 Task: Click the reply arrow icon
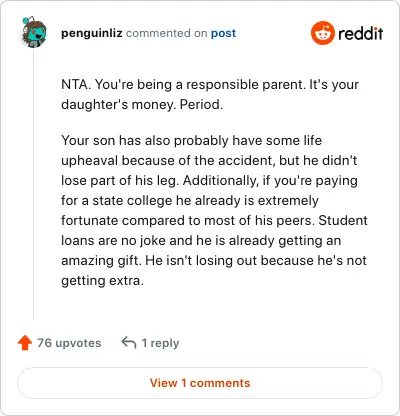point(129,342)
